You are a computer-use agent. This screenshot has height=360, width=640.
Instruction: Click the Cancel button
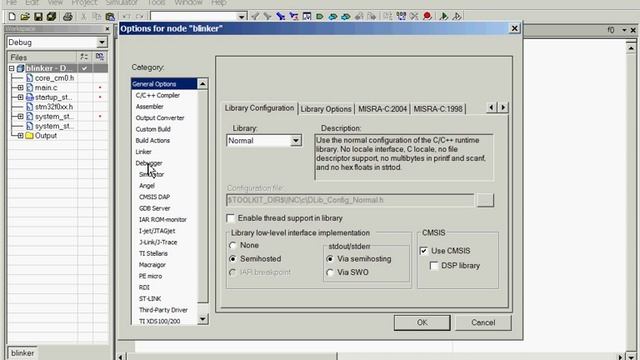(x=483, y=322)
